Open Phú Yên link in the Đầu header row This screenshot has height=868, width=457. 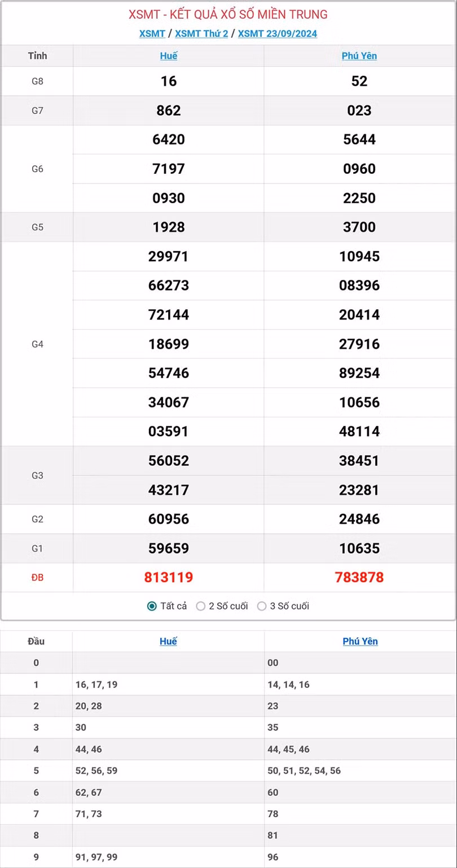pos(360,641)
